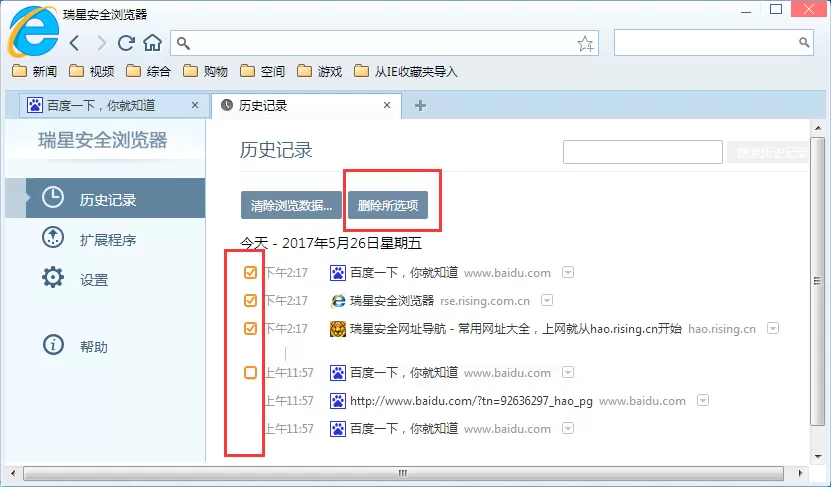Open dropdown for 下午2:17 www.baidu.com entry
831x487 pixels.
click(568, 272)
